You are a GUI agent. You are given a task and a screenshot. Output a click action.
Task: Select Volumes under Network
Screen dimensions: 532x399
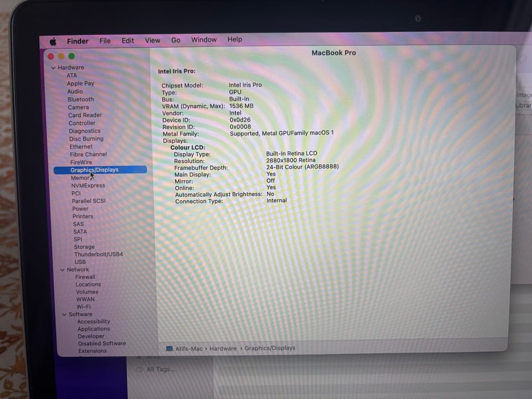pos(87,292)
